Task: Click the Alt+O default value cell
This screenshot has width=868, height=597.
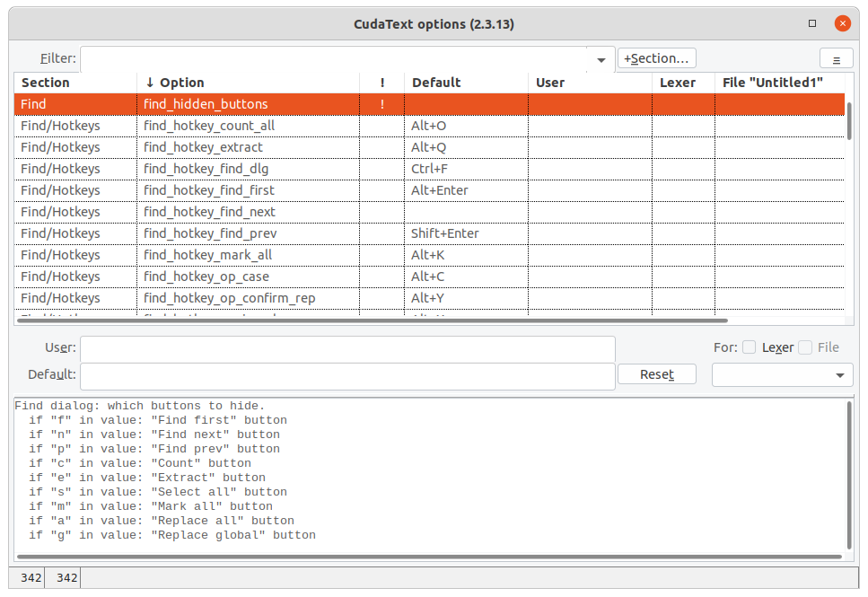Action: coord(466,126)
